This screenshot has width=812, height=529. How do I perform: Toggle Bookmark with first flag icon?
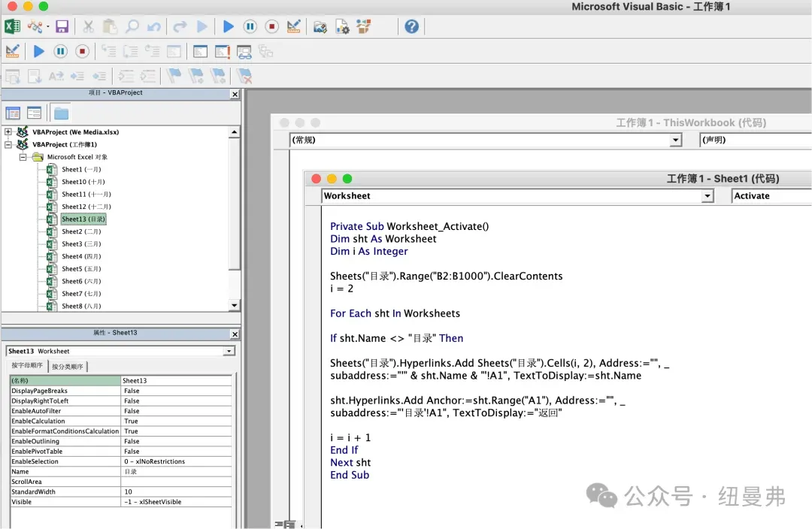[174, 76]
